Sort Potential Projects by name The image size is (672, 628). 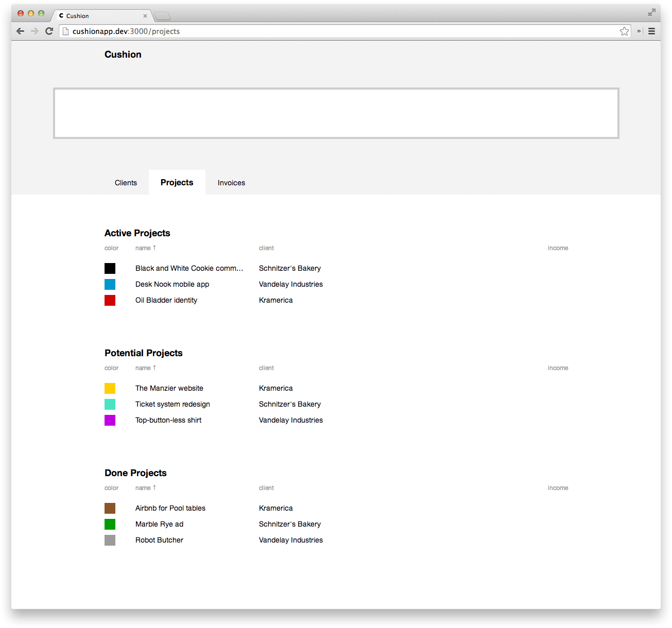146,368
